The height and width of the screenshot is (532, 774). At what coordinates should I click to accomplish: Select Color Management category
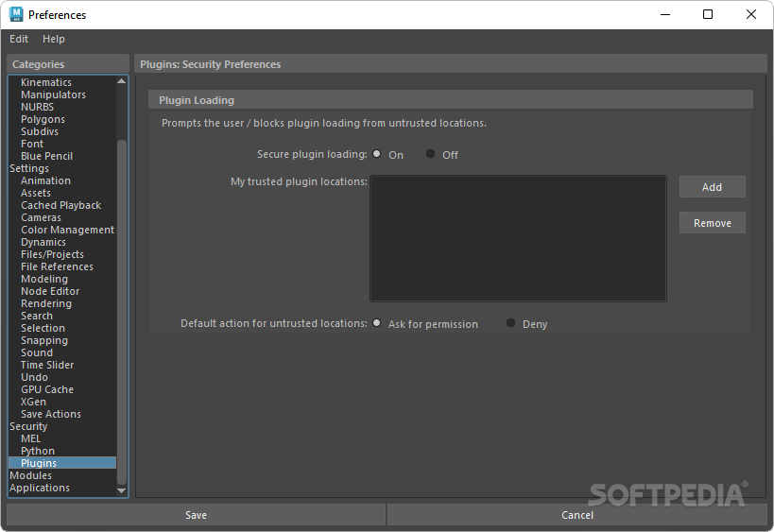click(68, 230)
